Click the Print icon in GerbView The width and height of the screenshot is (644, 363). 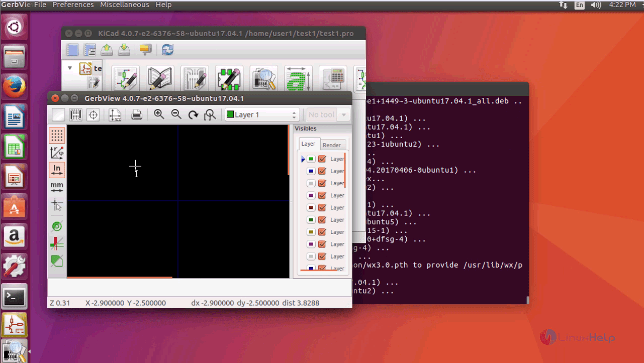click(137, 115)
